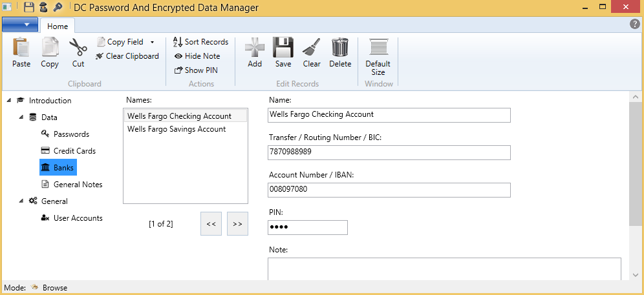Viewport: 644px width, 295px height.
Task: Click the Copy icon in the ribbon
Action: pyautogui.click(x=50, y=47)
